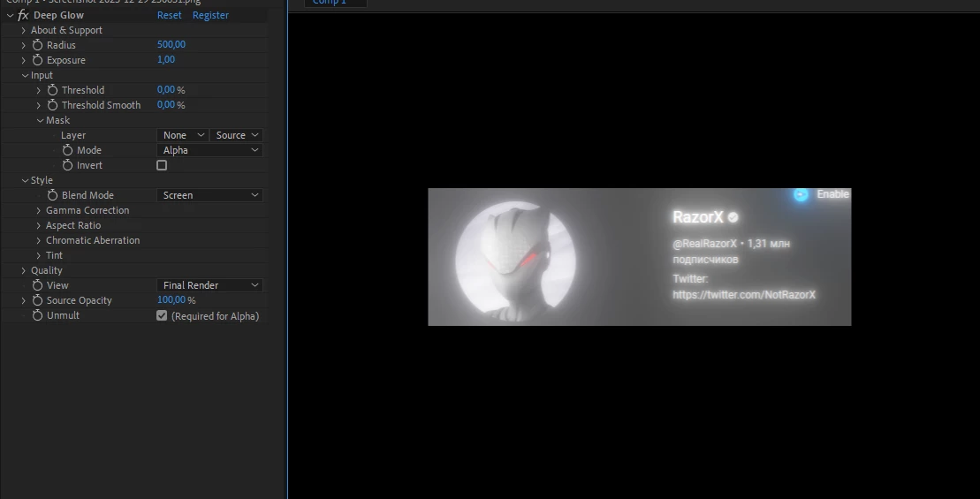Toggle the View stopwatch icon
The image size is (980, 499).
click(37, 284)
